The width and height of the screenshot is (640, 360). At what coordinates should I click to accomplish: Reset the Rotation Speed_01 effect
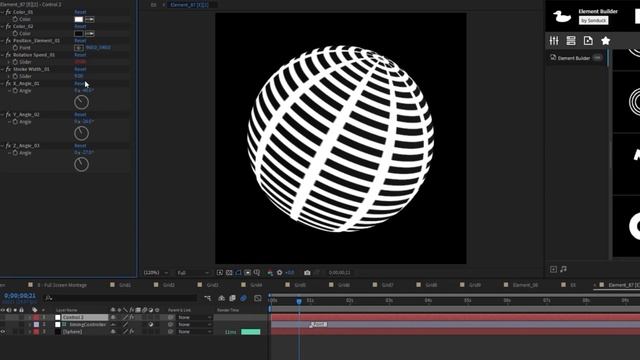[80, 55]
